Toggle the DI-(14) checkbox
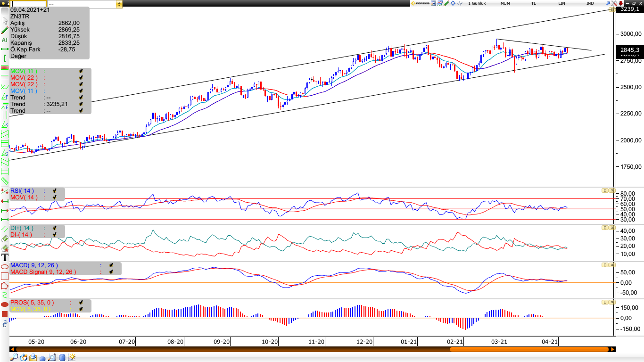The height and width of the screenshot is (362, 644). coord(55,235)
